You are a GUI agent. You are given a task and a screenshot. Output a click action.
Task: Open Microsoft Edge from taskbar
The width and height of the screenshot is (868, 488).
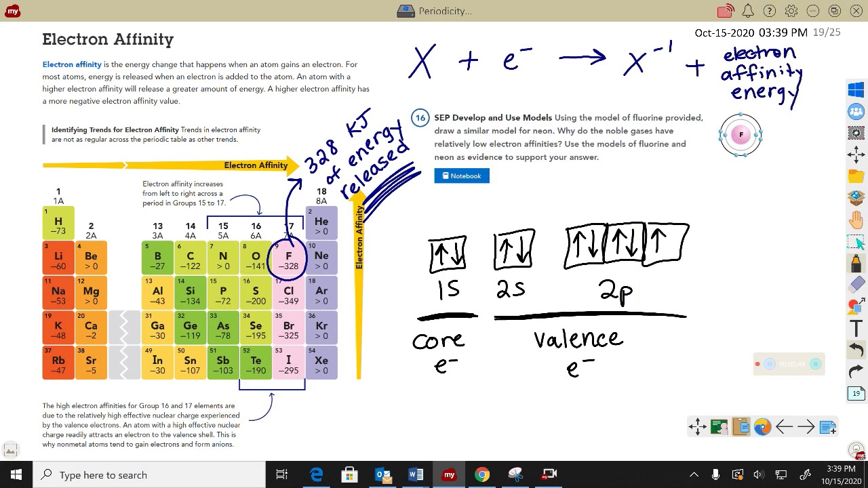tap(316, 474)
